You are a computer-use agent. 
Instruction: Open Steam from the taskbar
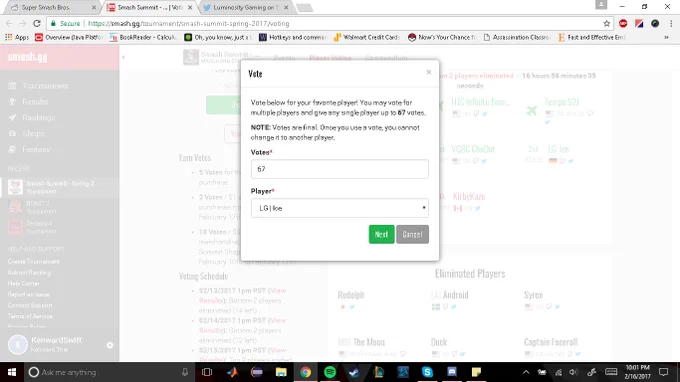click(x=354, y=372)
